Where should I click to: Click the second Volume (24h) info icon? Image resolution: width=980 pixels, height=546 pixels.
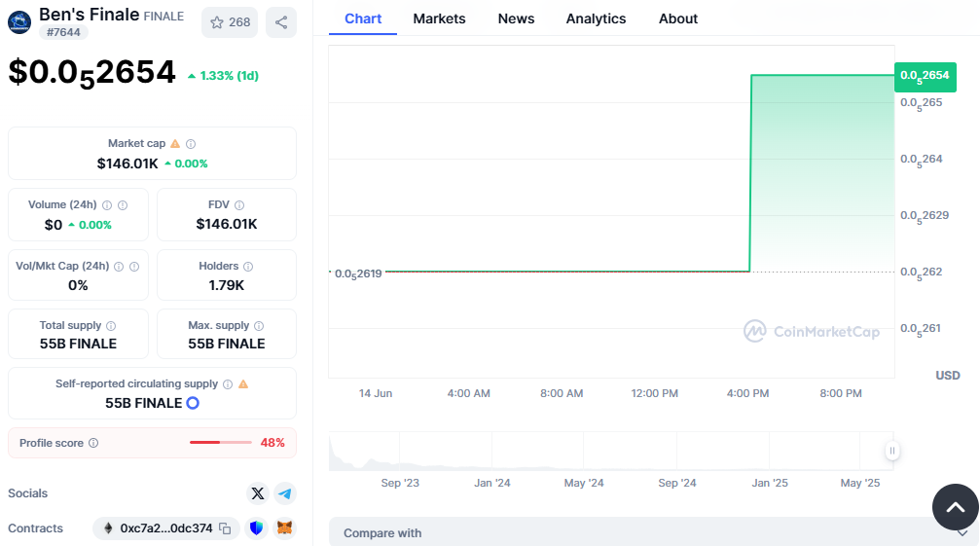point(123,205)
